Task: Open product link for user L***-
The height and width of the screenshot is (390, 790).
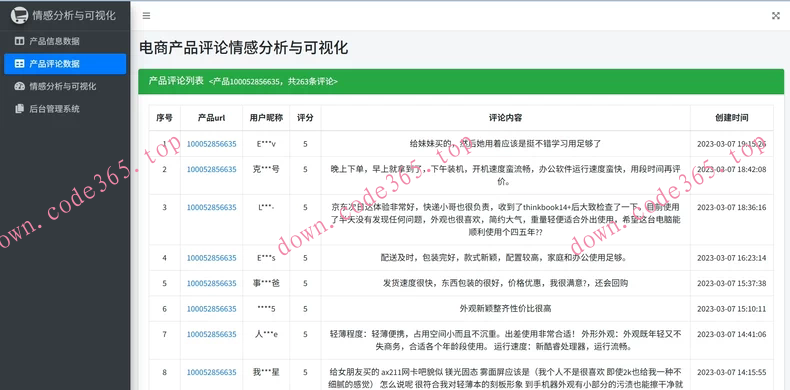Action: tap(212, 207)
